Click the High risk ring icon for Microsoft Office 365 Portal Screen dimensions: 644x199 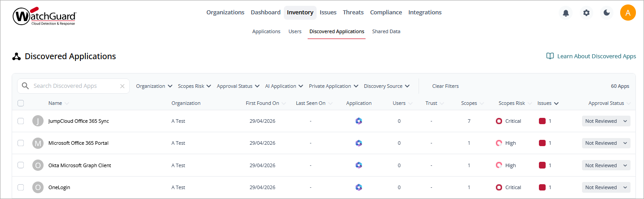(498, 143)
